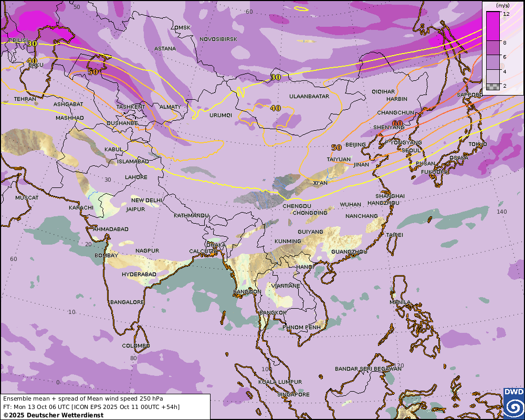Click the Novosibirsk city label
The width and height of the screenshot is (525, 420).
[218, 39]
